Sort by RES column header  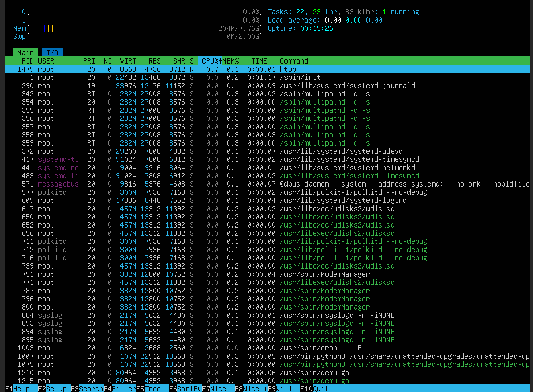[x=155, y=61]
